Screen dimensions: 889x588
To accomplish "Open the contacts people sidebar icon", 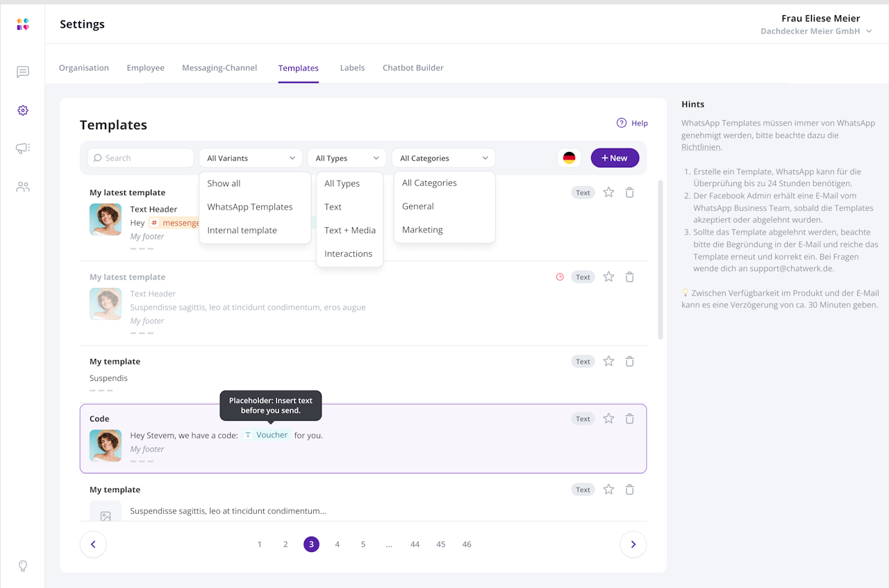I will (x=23, y=187).
